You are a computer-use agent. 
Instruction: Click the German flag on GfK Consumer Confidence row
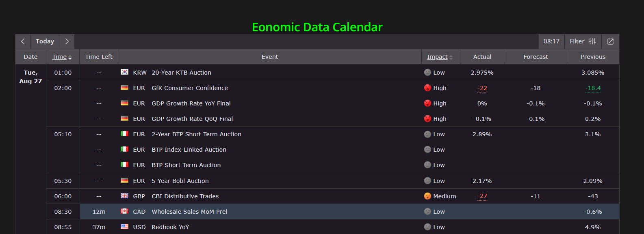tap(124, 88)
